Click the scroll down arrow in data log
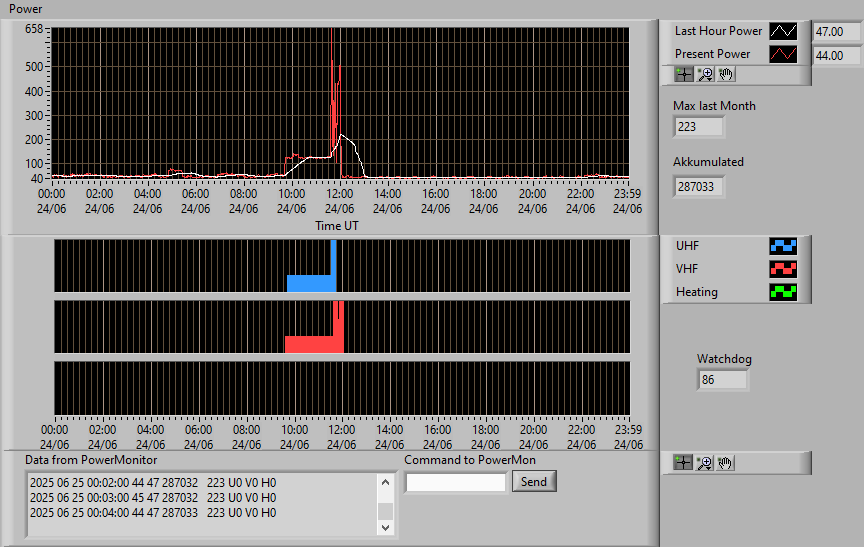 click(x=385, y=527)
